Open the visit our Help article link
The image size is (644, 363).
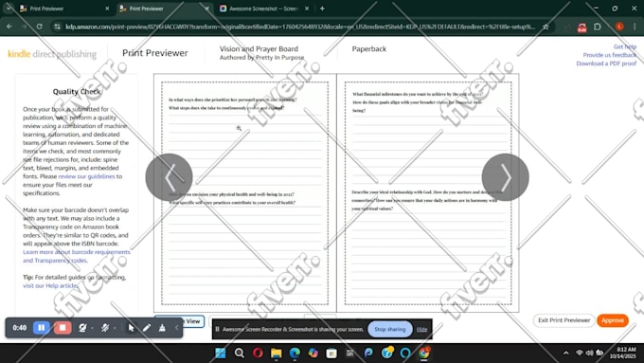point(50,285)
